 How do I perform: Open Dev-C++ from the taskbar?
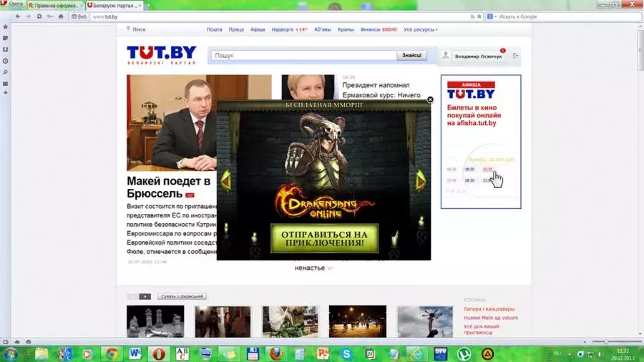coord(440,353)
